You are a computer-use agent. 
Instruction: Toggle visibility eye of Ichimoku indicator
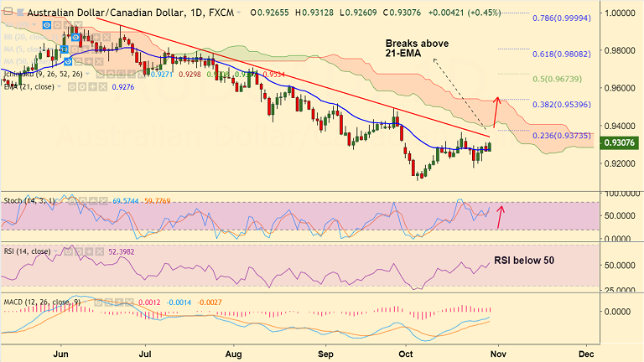101,75
